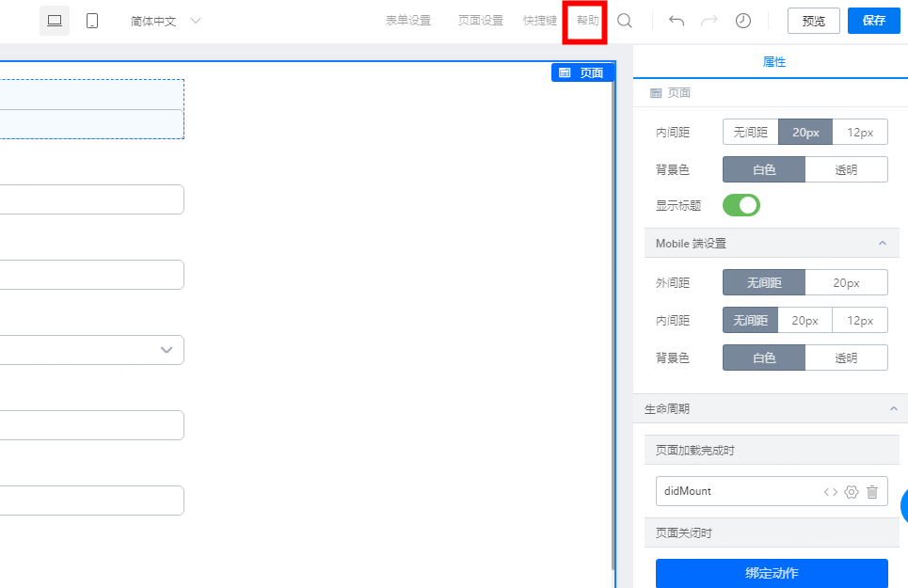Collapse the 生命周期 section

click(894, 408)
